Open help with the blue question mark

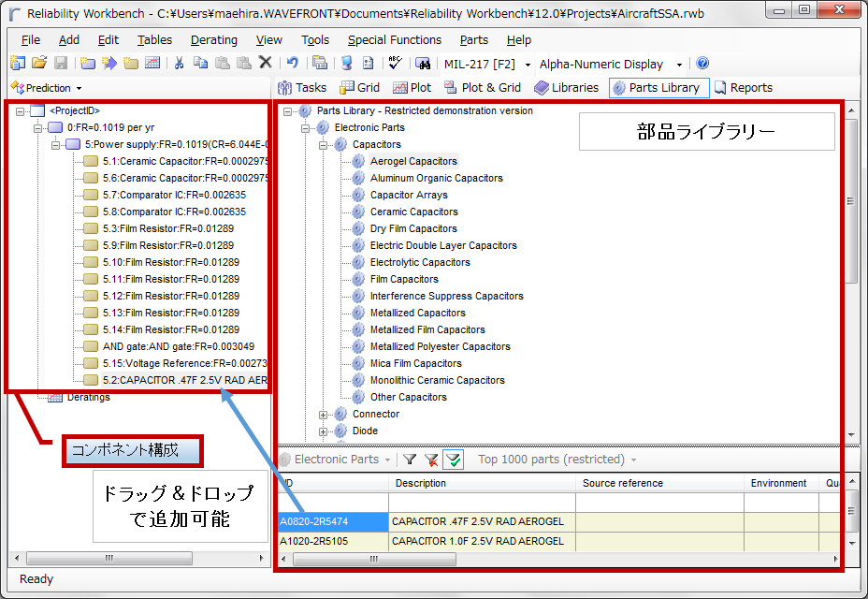tap(702, 63)
